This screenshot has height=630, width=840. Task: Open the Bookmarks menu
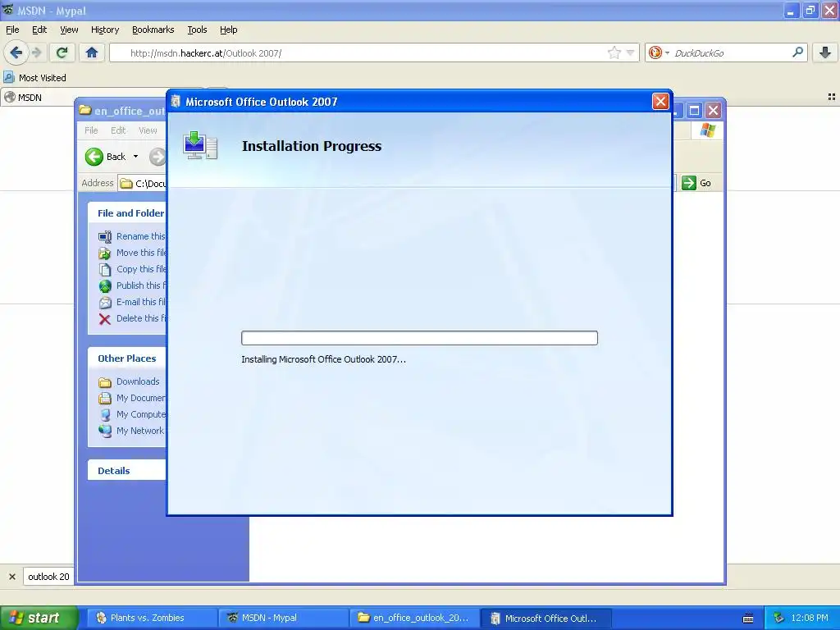coord(153,30)
